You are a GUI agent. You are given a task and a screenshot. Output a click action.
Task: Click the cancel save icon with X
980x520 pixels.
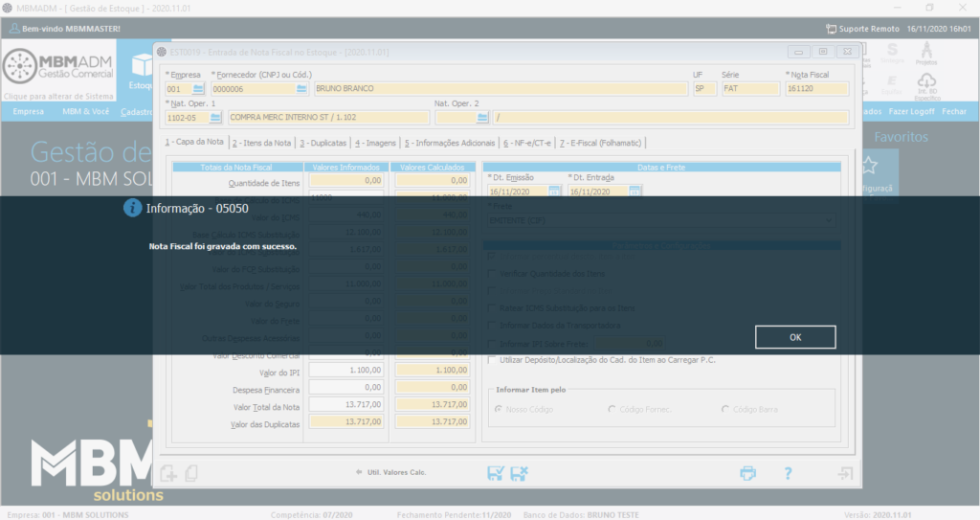pyautogui.click(x=519, y=473)
